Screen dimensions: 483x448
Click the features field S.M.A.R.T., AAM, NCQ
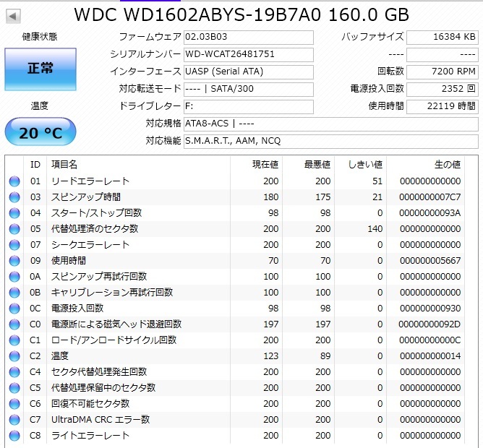coord(331,141)
